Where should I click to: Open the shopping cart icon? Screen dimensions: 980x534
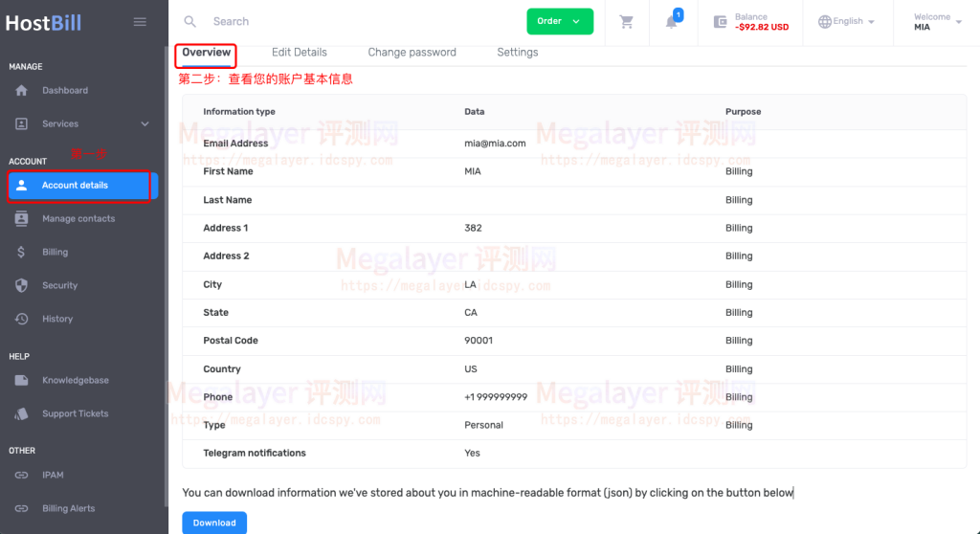(x=626, y=22)
